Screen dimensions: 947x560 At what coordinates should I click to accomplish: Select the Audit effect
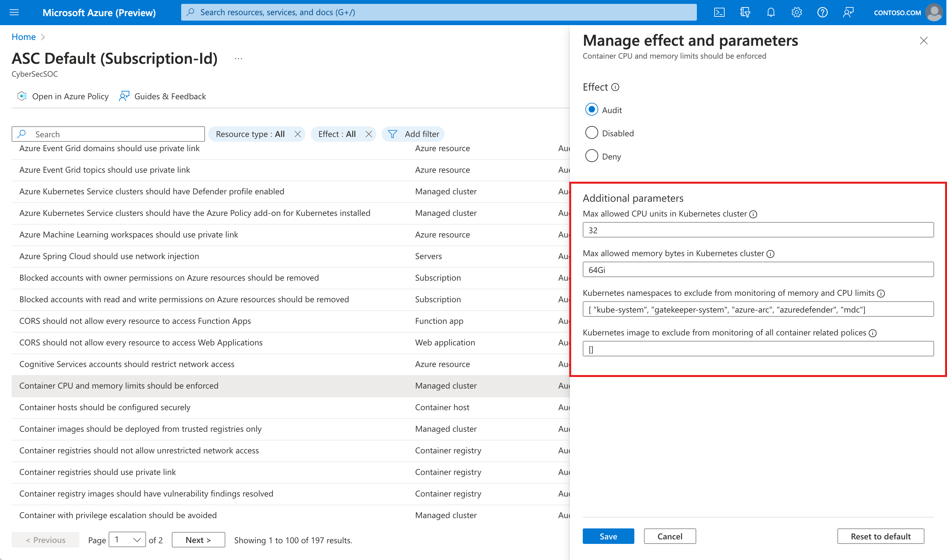pos(591,109)
